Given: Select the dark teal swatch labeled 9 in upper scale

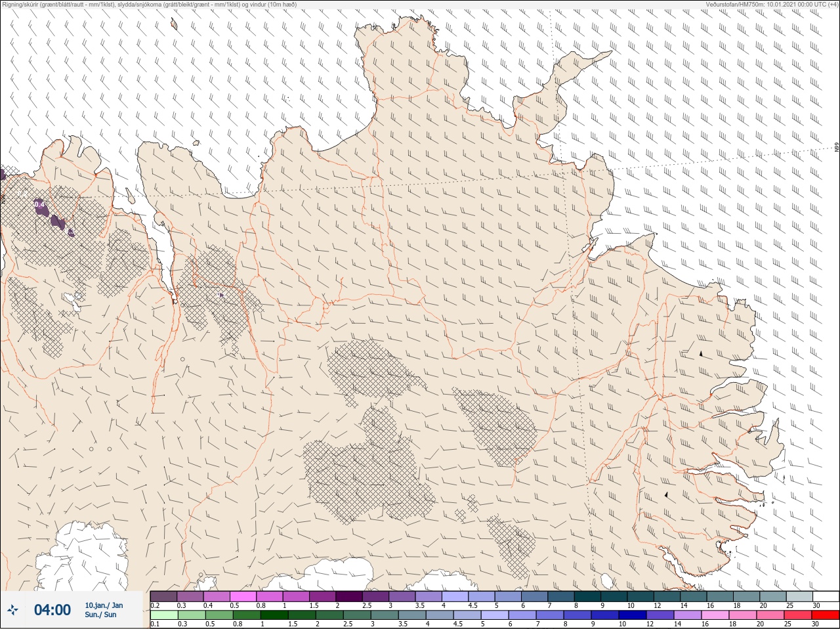Looking at the screenshot, I should click(x=614, y=596).
